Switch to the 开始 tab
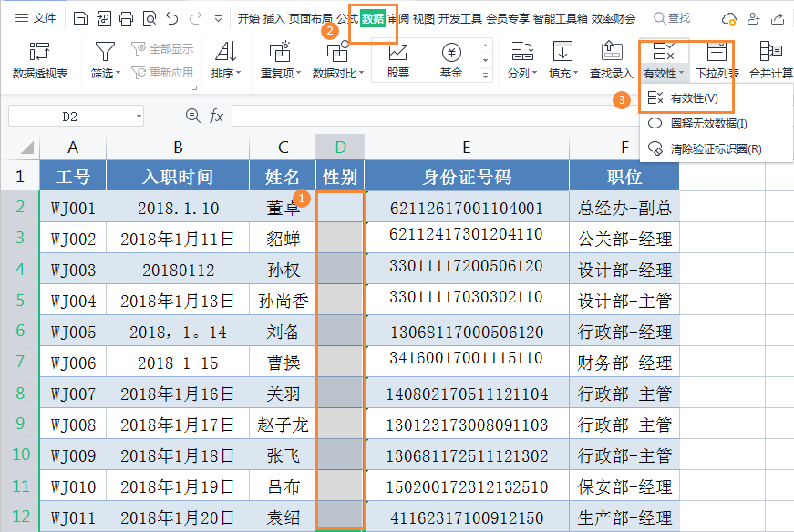The width and height of the screenshot is (794, 532). (x=249, y=19)
